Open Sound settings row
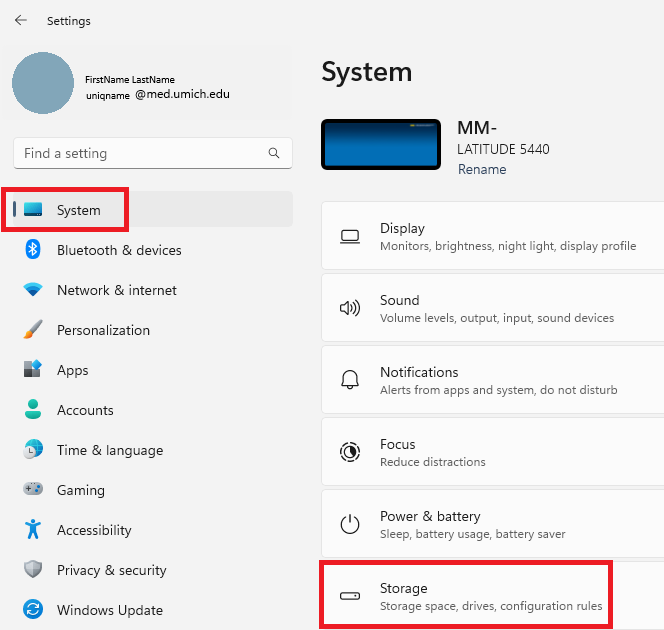The width and height of the screenshot is (664, 630). tap(492, 309)
